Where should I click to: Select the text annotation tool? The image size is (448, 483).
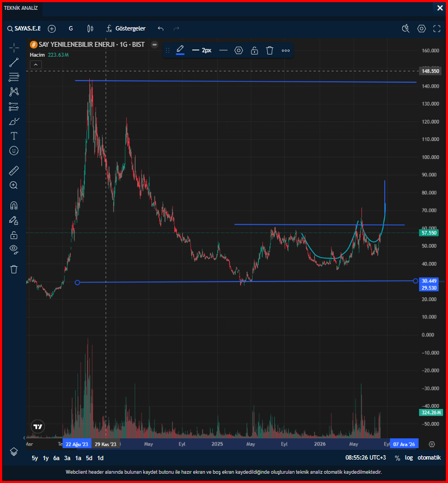pos(14,136)
